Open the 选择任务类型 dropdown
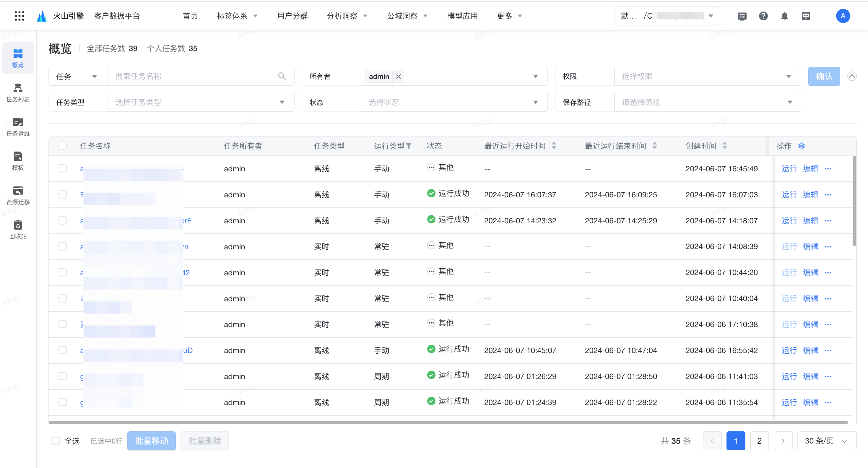This screenshot has width=868, height=468. click(x=201, y=102)
